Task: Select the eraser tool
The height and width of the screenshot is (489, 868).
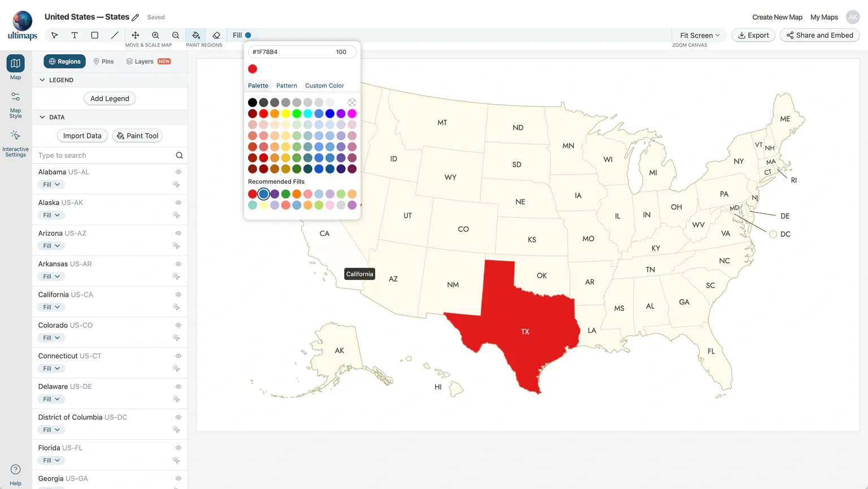Action: coord(216,35)
